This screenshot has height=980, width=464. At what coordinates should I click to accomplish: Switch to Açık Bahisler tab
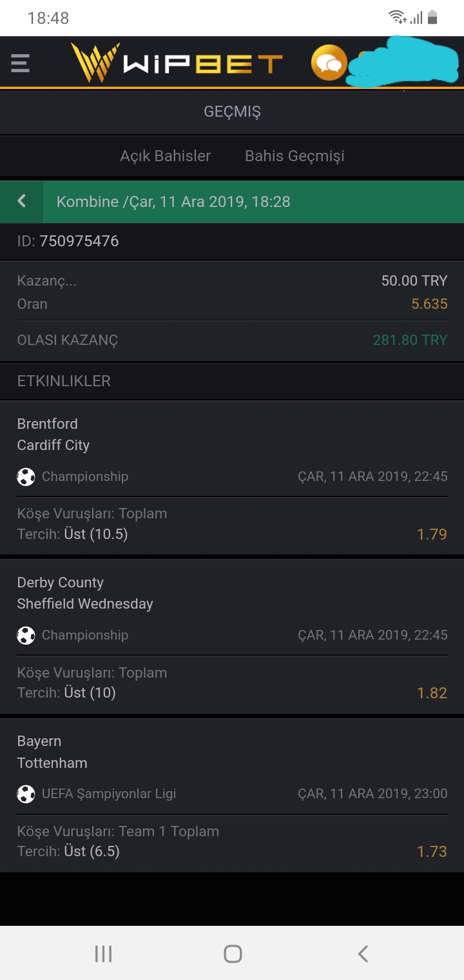click(165, 156)
